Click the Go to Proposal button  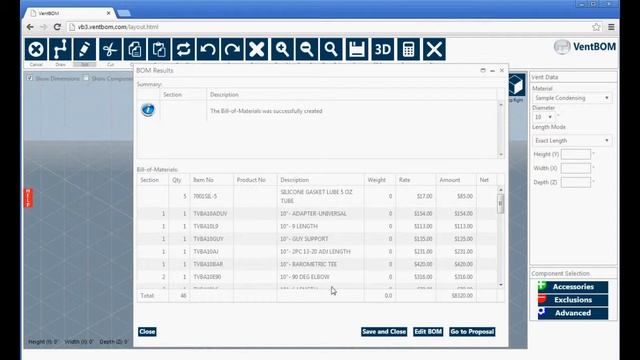[472, 332]
